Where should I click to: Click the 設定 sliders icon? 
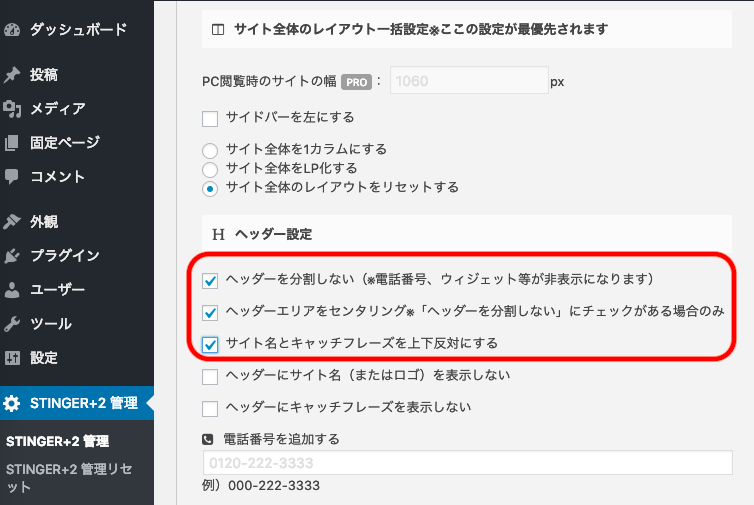(x=12, y=358)
